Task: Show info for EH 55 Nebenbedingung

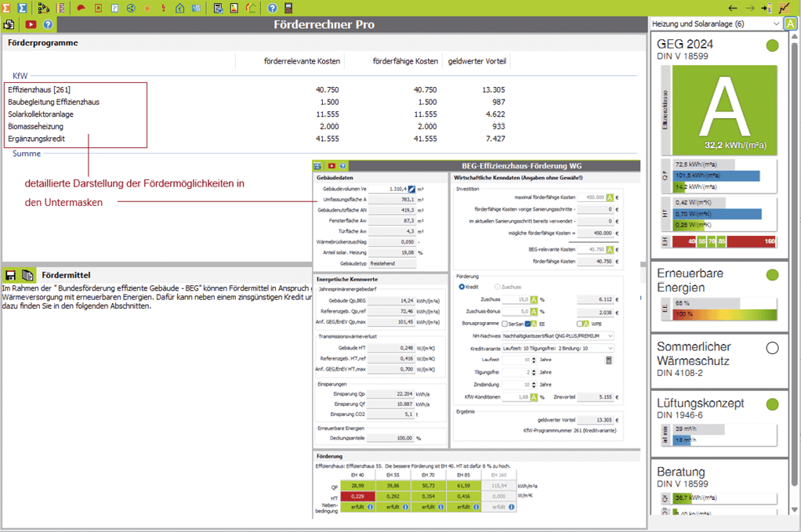Action: [x=406, y=507]
